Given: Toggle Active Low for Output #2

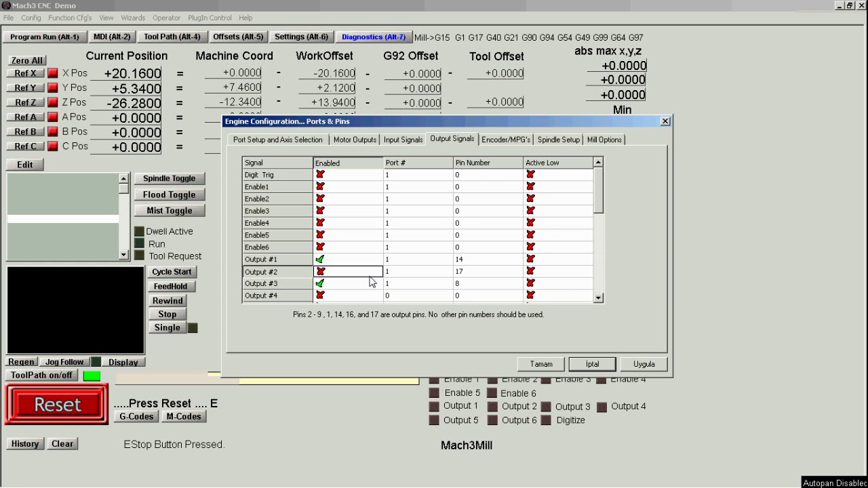Looking at the screenshot, I should click(530, 271).
